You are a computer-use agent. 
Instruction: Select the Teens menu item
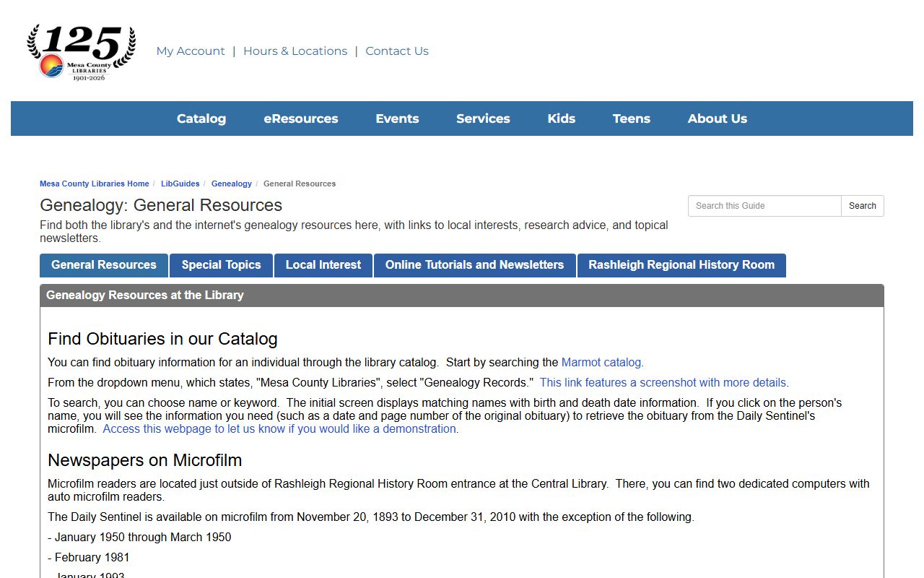632,118
